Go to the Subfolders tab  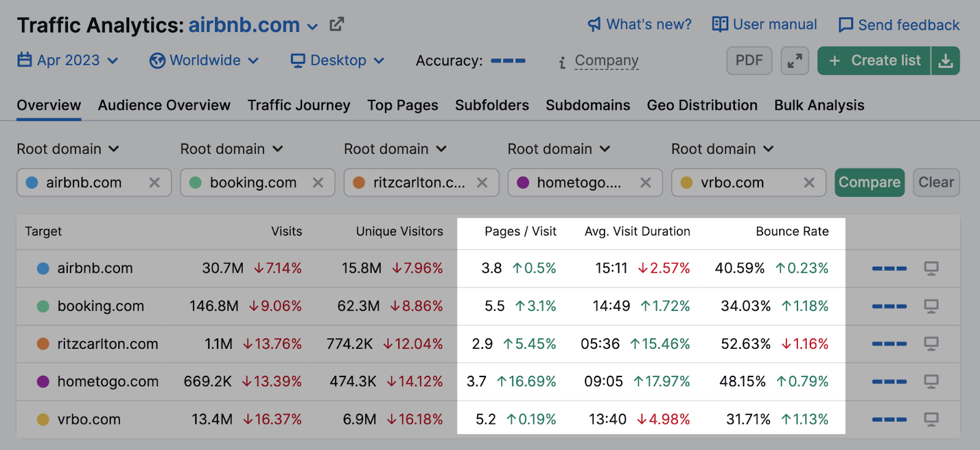[x=492, y=105]
